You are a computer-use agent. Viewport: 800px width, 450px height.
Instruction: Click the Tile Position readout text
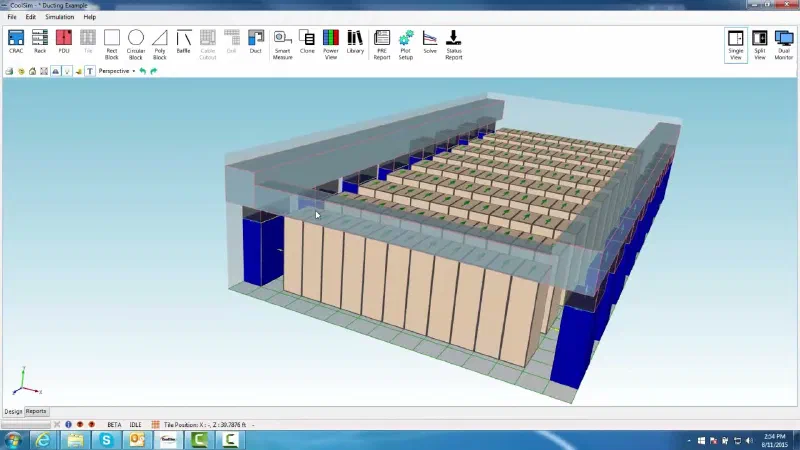pos(205,424)
